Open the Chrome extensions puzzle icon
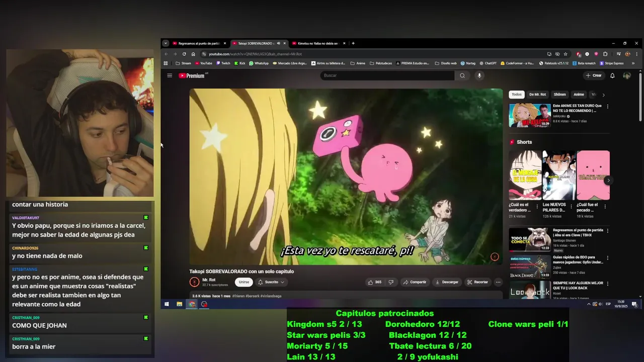Image resolution: width=644 pixels, height=362 pixels. tap(605, 54)
